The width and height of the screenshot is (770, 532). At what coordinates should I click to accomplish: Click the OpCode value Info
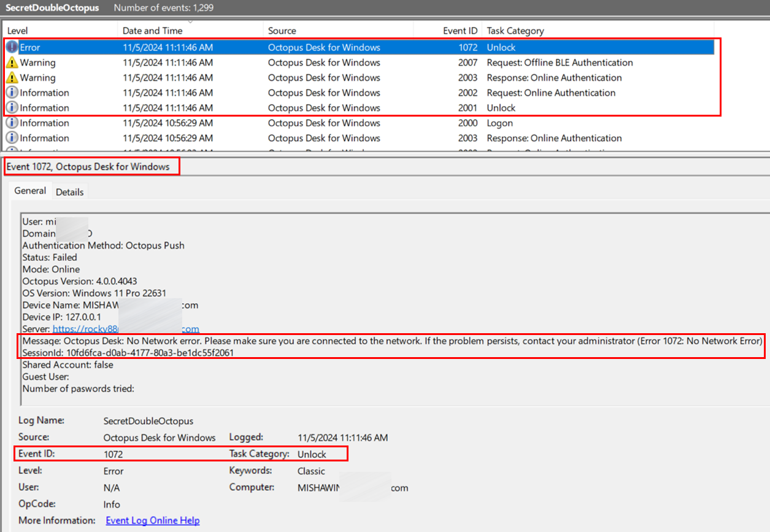point(112,504)
